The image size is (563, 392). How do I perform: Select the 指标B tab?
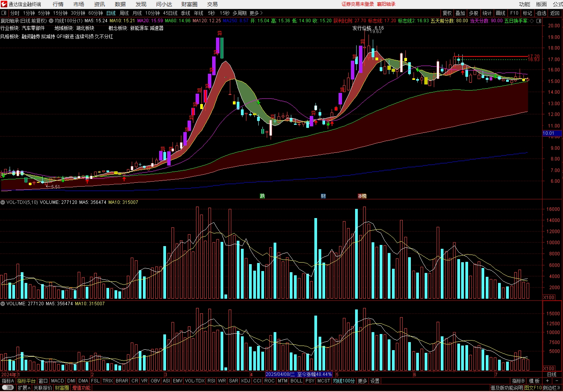point(518,381)
